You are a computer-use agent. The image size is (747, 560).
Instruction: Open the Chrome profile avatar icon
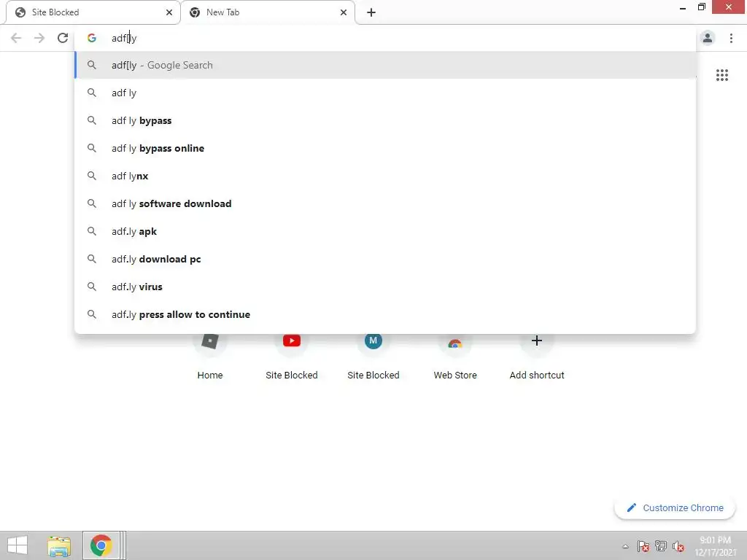(x=708, y=38)
